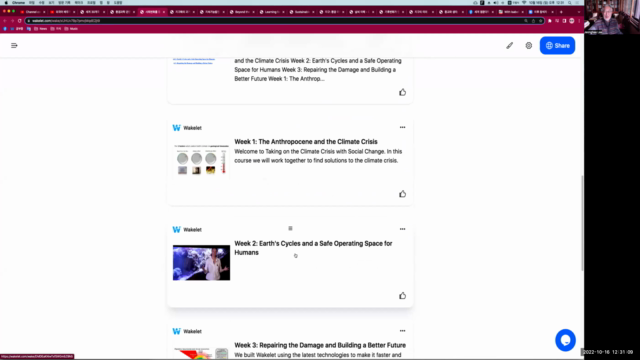This screenshot has width=640, height=360.
Task: Open the Apple menu
Action: point(6,2)
